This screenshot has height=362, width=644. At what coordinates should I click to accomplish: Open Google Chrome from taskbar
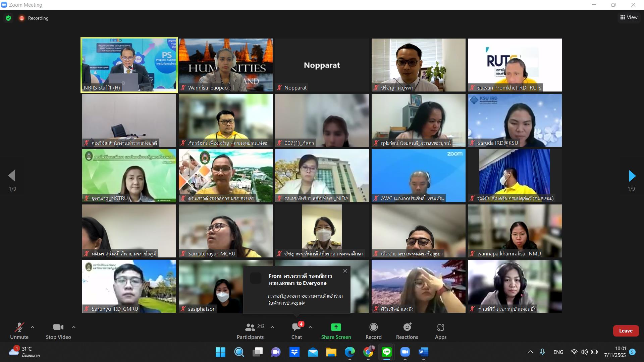368,352
